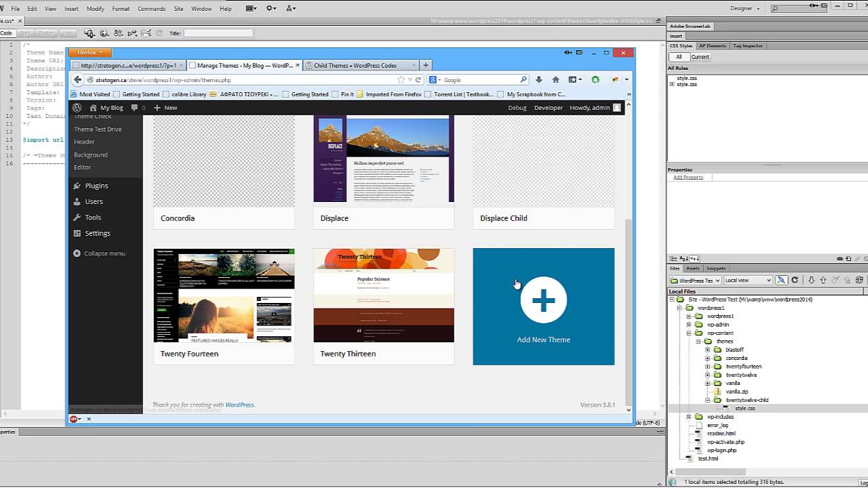Click the Synchronize icon in Files panel
The width and height of the screenshot is (868, 488).
pyautogui.click(x=859, y=280)
